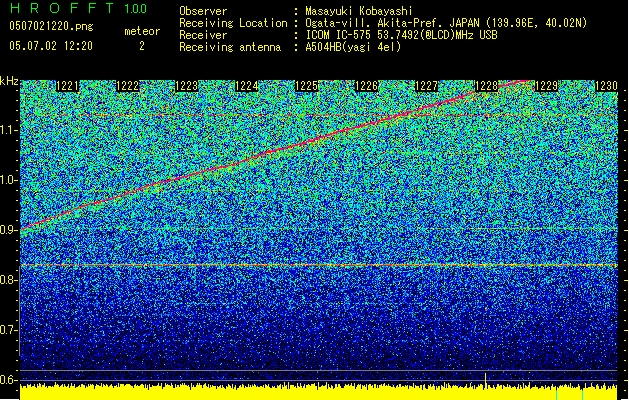Click the name Masayuki Kobayashi
The width and height of the screenshot is (629, 400).
pyautogui.click(x=359, y=11)
